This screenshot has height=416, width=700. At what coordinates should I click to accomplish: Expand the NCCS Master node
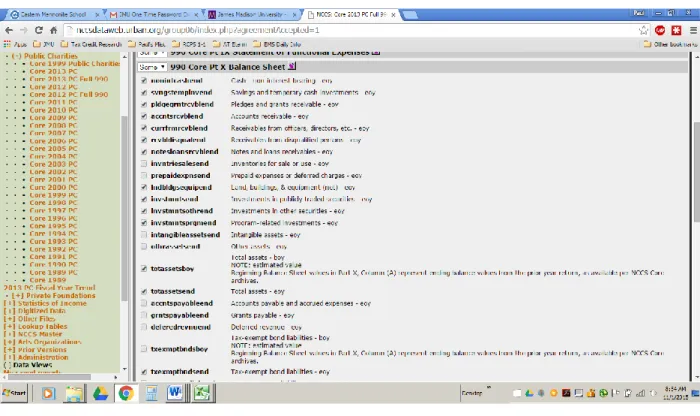(x=9, y=334)
